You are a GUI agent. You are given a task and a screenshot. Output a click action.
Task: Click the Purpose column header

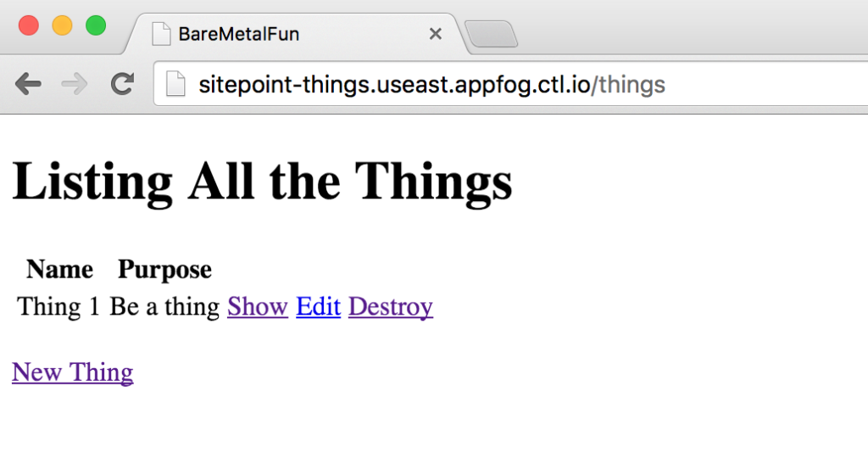point(164,270)
